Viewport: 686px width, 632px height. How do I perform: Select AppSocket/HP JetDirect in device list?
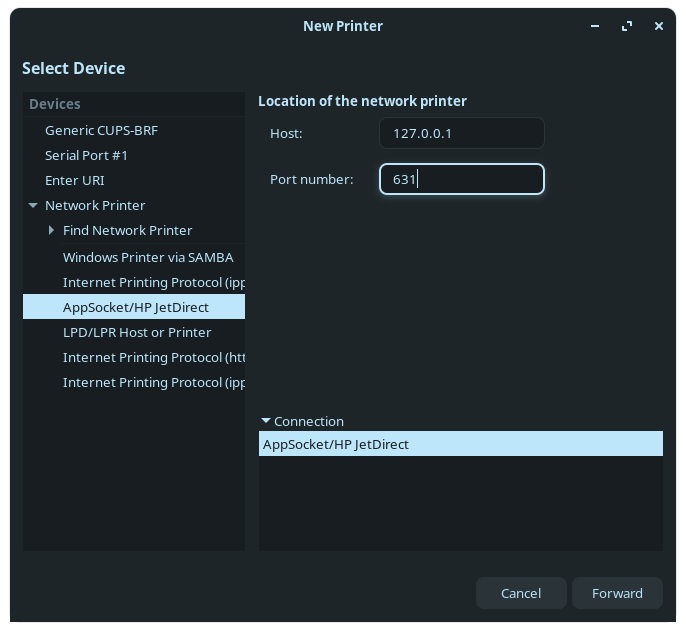[x=135, y=307]
